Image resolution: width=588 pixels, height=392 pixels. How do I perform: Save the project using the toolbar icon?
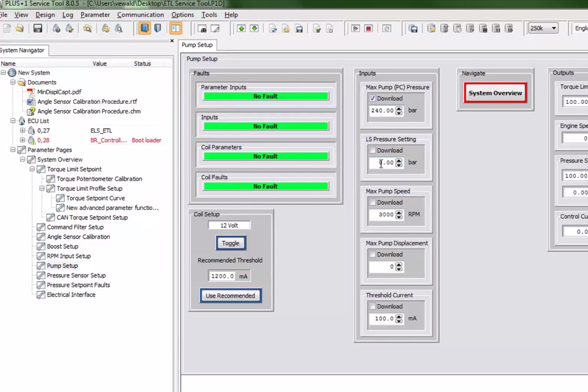[x=37, y=28]
